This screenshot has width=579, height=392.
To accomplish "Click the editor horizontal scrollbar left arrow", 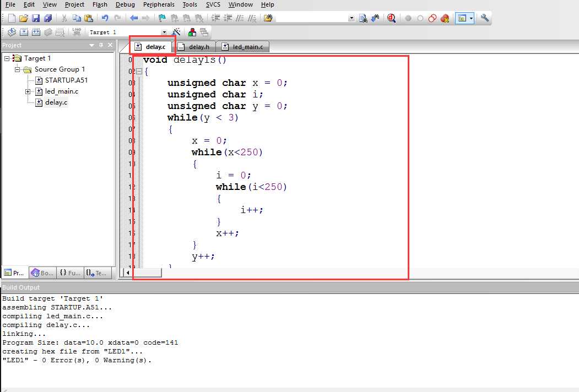I will point(128,273).
